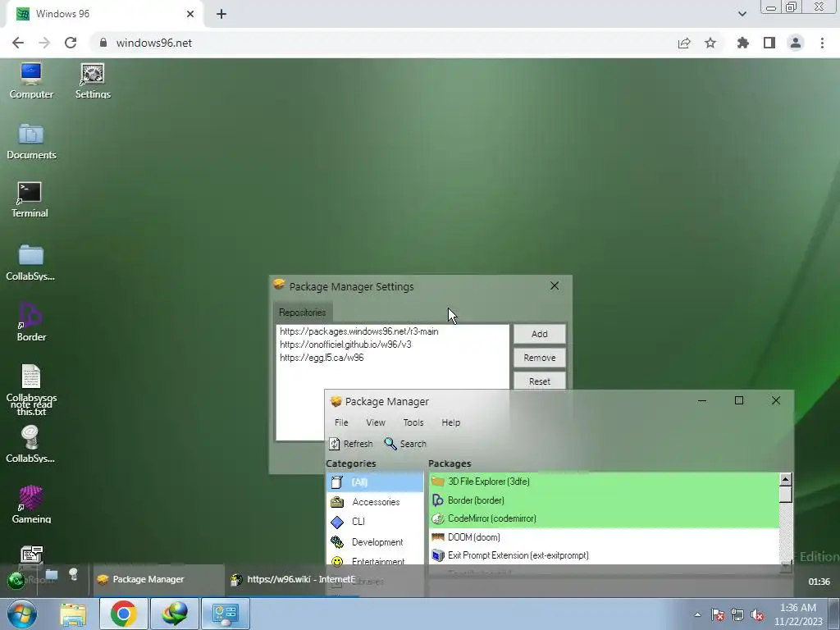Show hidden system tray icons arrow
The image size is (840, 630).
697,614
